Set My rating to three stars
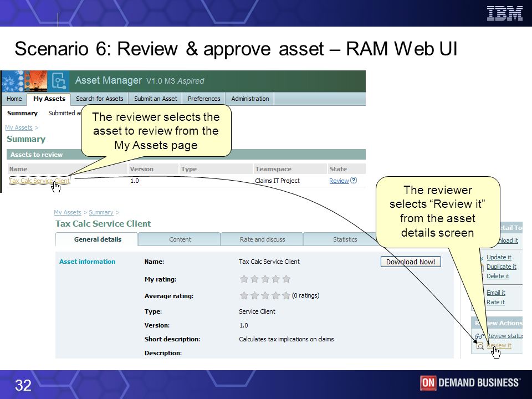Screen dimensions: 532x399 click(x=265, y=279)
